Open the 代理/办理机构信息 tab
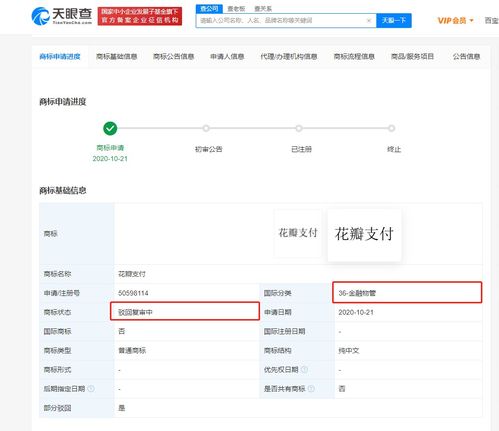499x431 pixels. pos(289,57)
